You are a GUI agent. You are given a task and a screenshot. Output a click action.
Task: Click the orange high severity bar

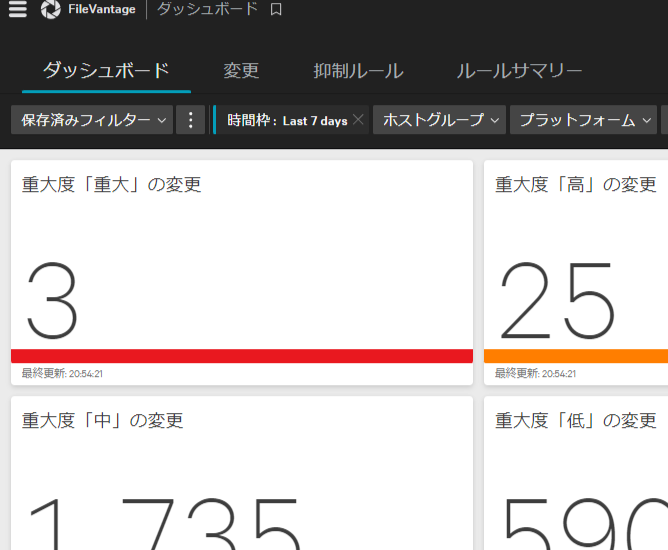(576, 356)
